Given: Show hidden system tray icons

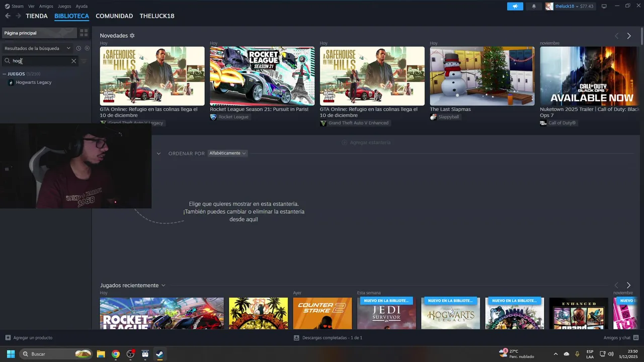Looking at the screenshot, I should (555, 354).
